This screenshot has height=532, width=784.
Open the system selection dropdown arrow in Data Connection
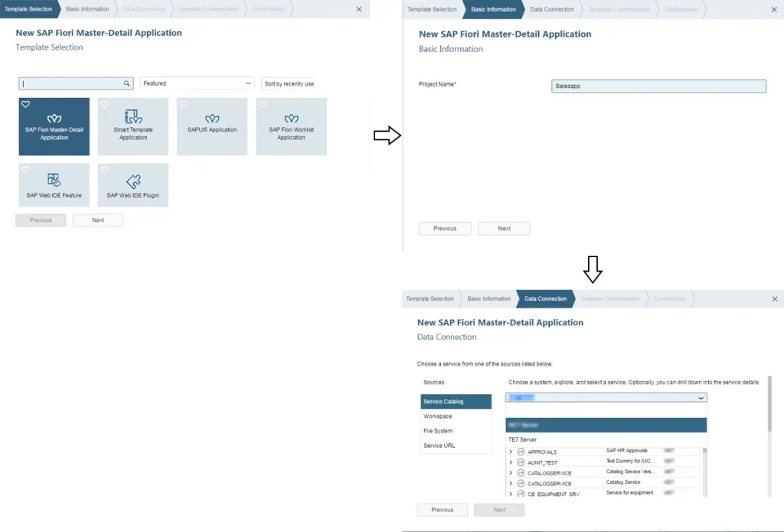(701, 397)
